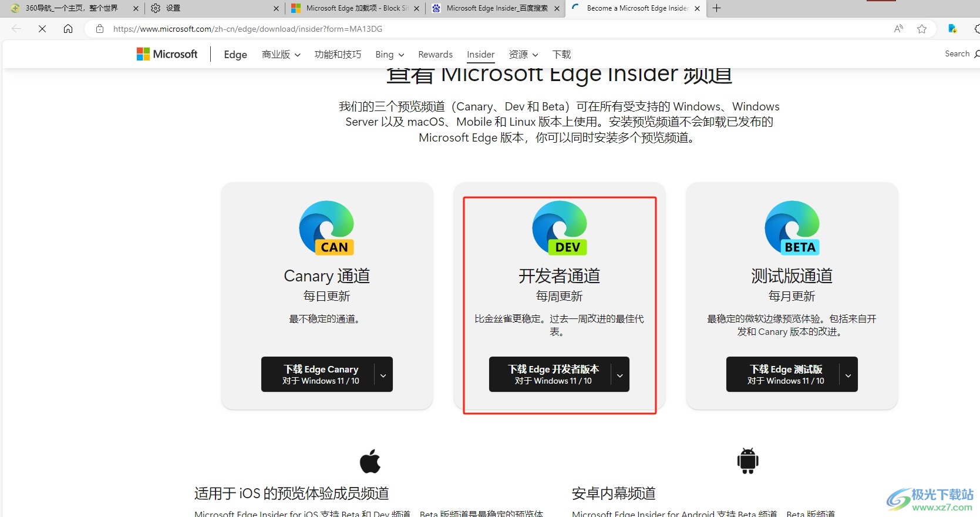
Task: Expand Edge 开发者版本 download options arrow
Action: (620, 374)
